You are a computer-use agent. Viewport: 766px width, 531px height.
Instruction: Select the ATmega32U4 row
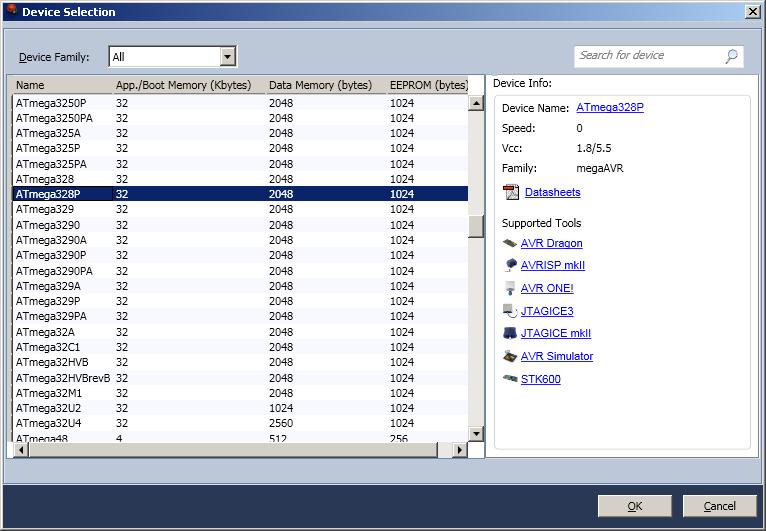coord(240,423)
